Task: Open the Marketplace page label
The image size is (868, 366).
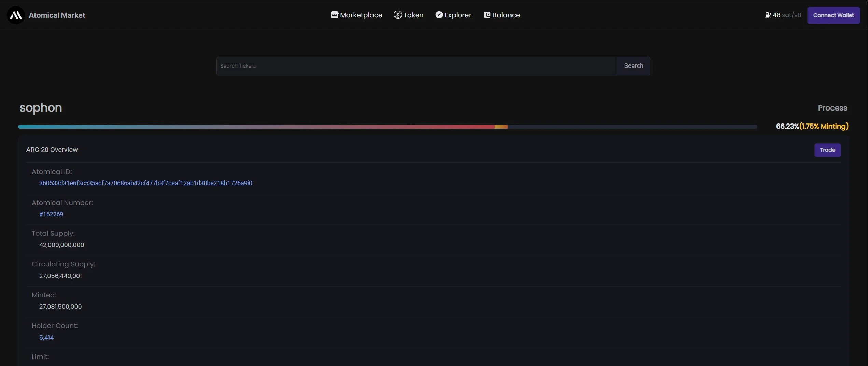Action: click(361, 15)
